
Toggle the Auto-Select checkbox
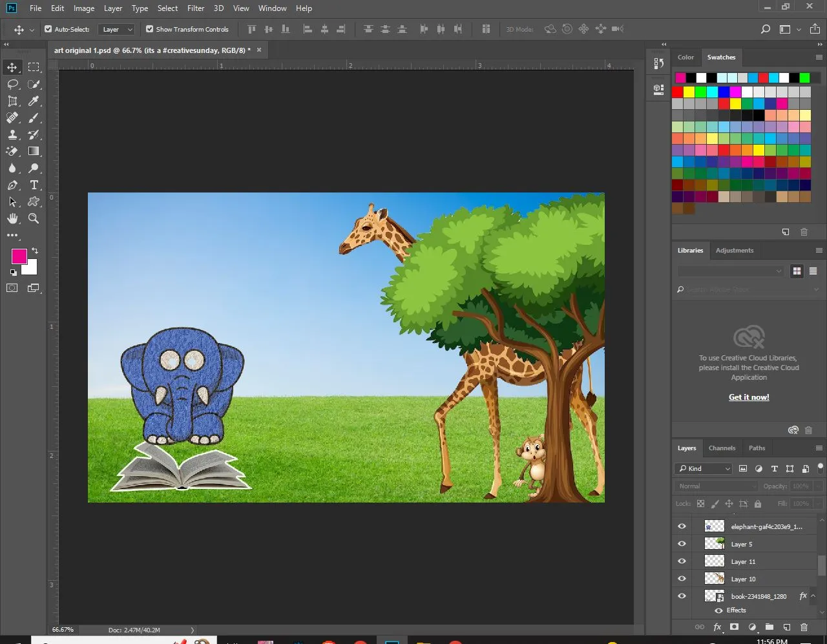48,29
